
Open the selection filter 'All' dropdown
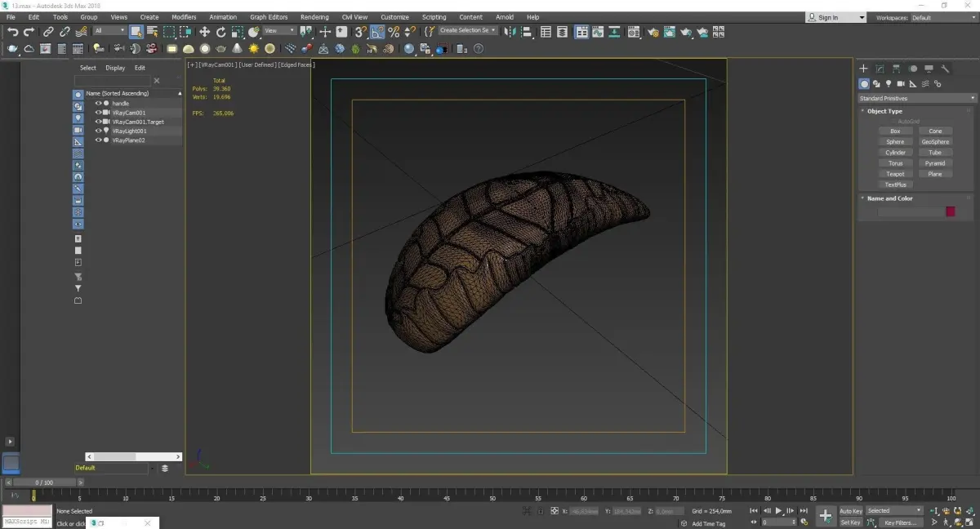(x=109, y=31)
